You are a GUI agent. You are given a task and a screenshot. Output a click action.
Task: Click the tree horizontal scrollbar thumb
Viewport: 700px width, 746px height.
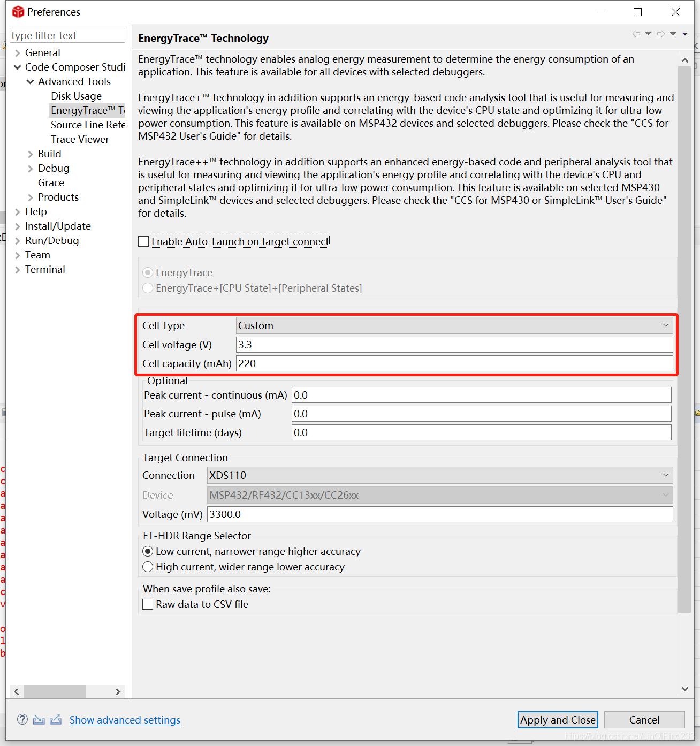55,691
